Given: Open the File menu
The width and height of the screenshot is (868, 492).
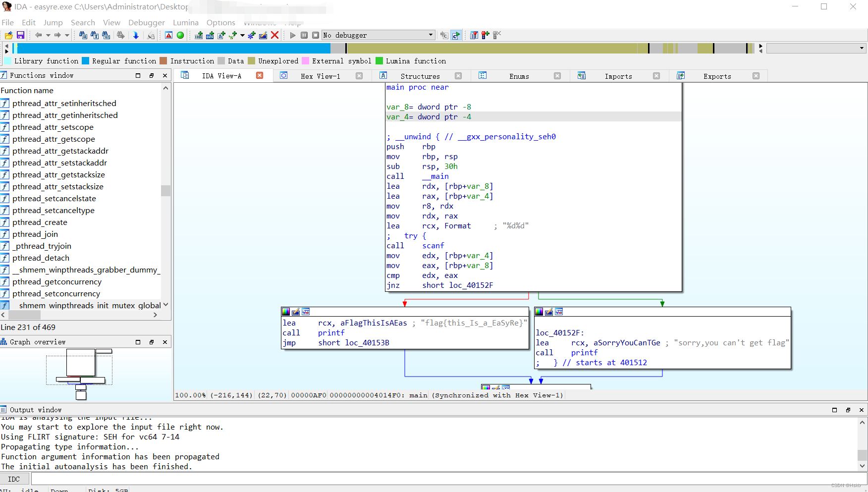Looking at the screenshot, I should click(x=7, y=23).
